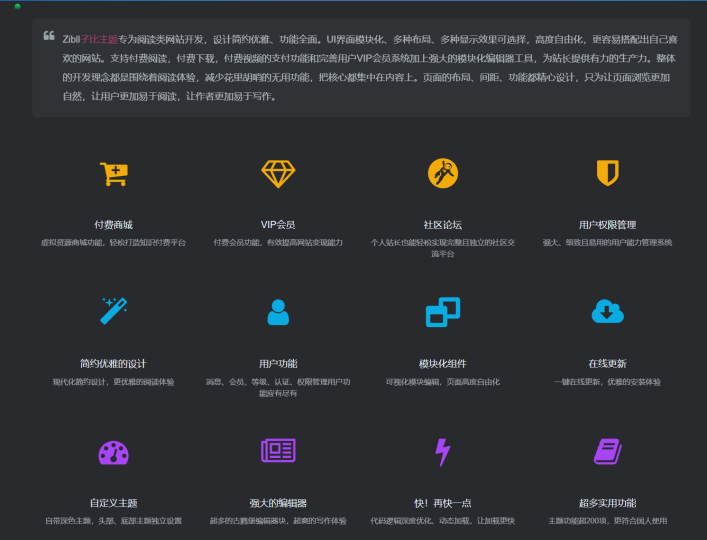Click the description starting 消息、会员、等级、认证
Viewport: 707px width, 540px height.
pyautogui.click(x=278, y=388)
